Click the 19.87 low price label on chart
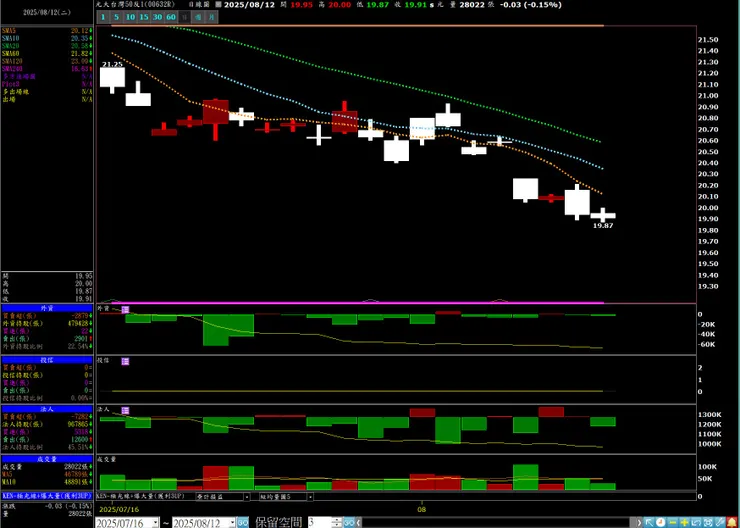Viewport: 740px width, 528px height. coord(603,226)
